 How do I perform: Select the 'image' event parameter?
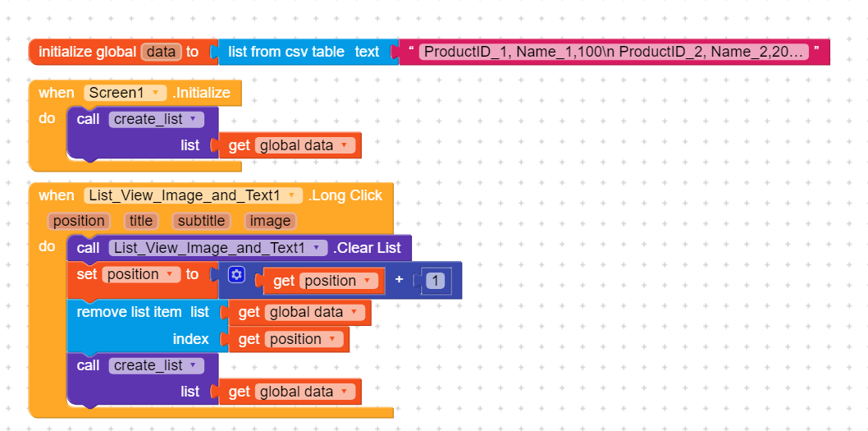click(x=270, y=221)
